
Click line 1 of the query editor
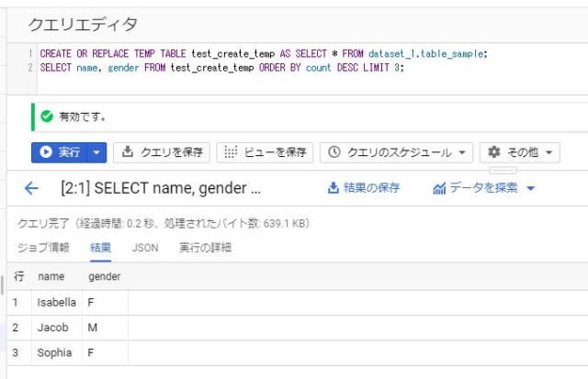(264, 53)
